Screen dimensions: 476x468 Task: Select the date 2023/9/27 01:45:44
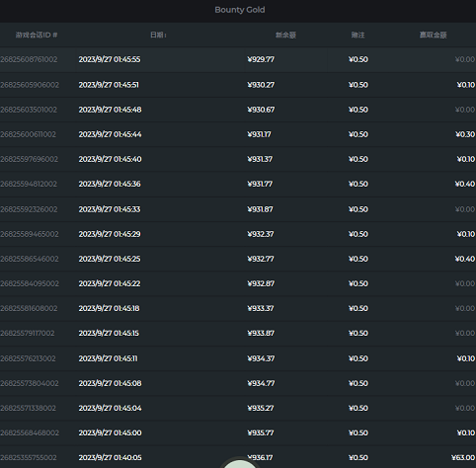point(110,134)
